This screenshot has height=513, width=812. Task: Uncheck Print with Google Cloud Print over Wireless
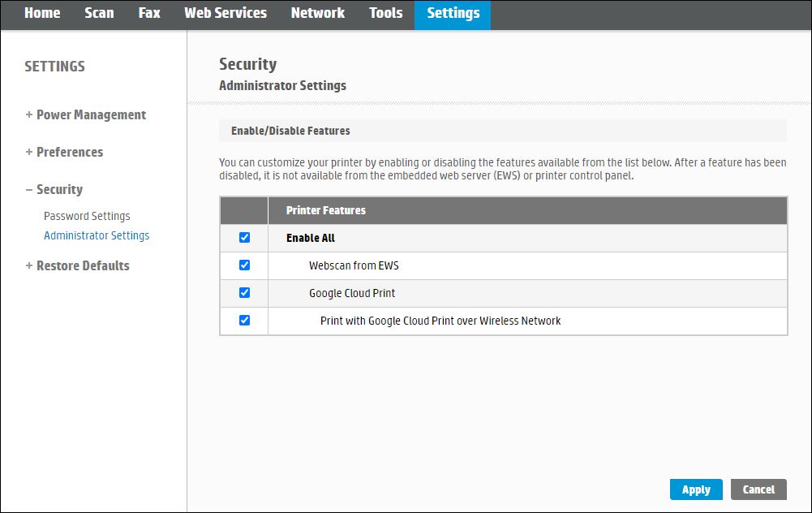[x=244, y=321]
